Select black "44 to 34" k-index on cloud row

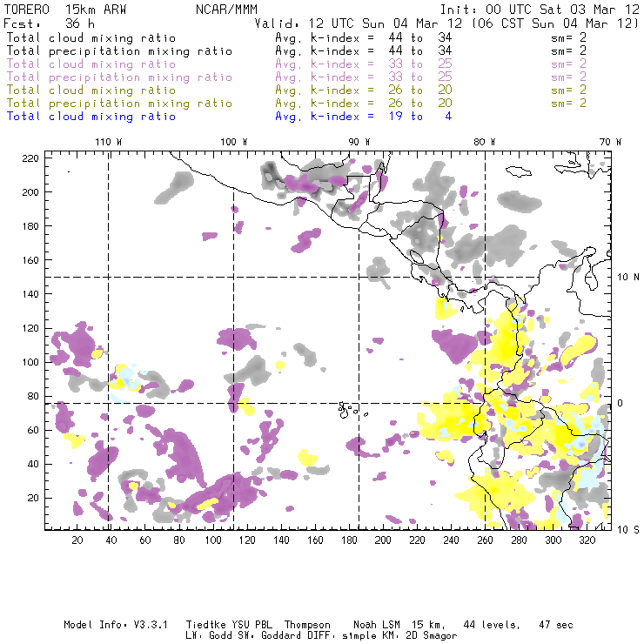click(x=420, y=38)
